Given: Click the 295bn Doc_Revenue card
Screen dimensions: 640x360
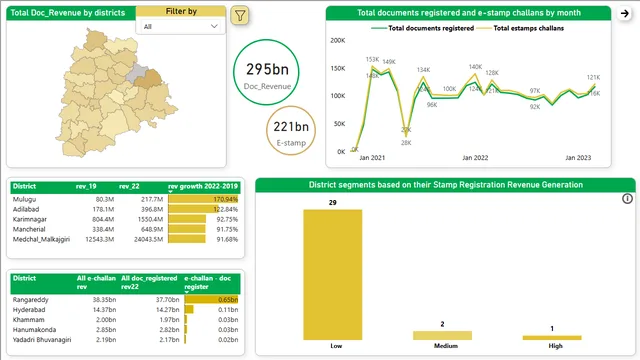Looking at the screenshot, I should click(266, 72).
